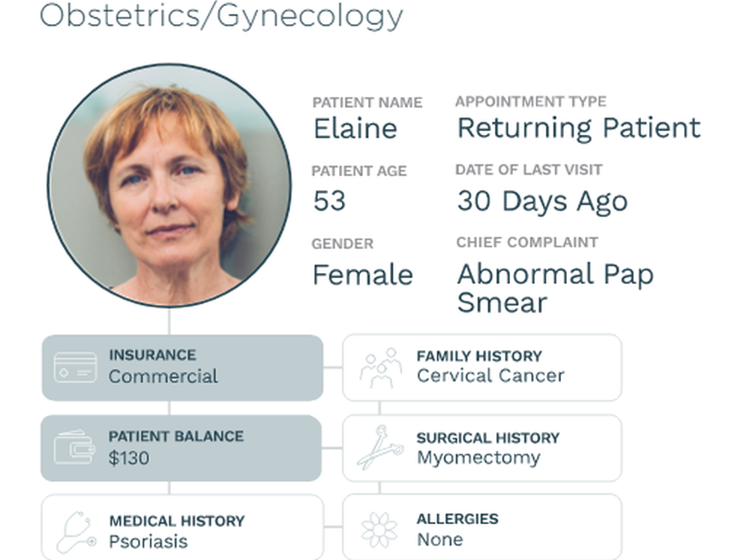Viewport: 750px width, 560px height.
Task: Click the Female gender value
Action: [363, 275]
